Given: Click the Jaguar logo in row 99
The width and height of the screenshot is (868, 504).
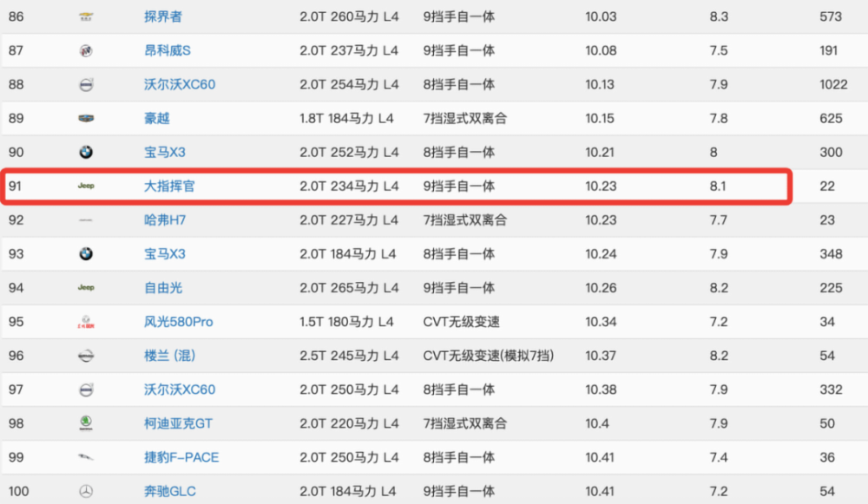Looking at the screenshot, I should coord(86,457).
